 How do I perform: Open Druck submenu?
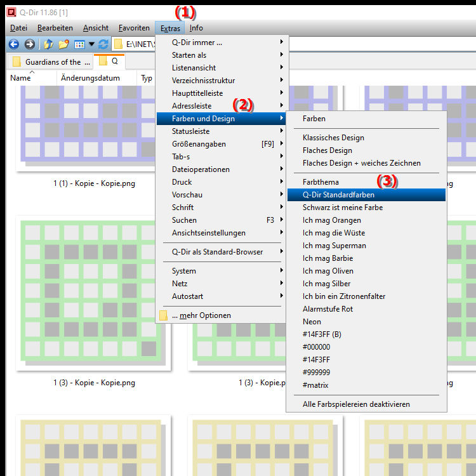click(221, 182)
